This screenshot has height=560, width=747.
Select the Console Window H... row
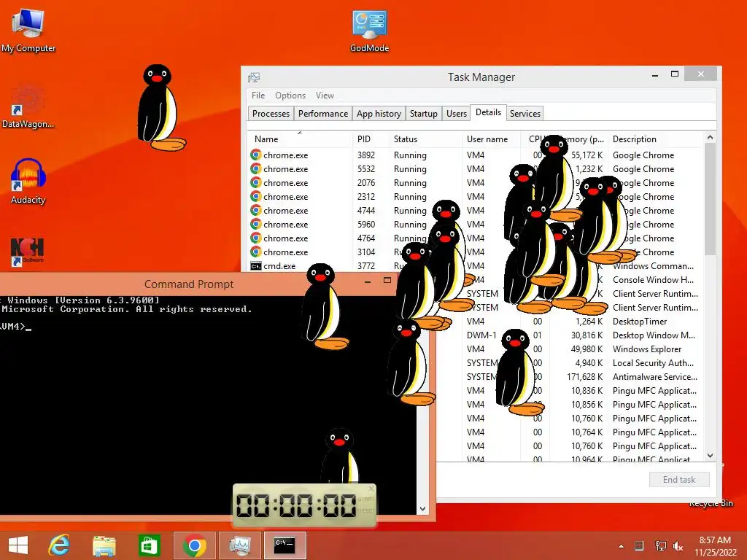[653, 279]
